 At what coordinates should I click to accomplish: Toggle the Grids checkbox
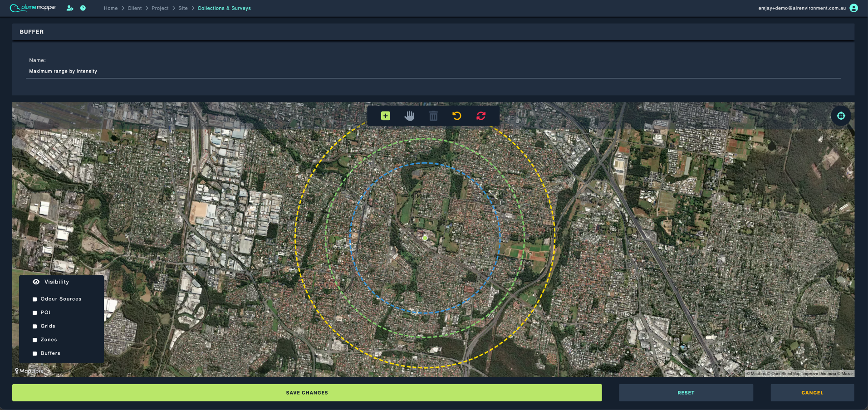pyautogui.click(x=34, y=327)
